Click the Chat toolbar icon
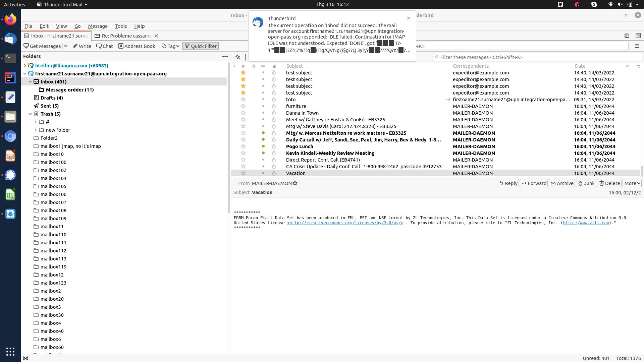Screen dimensions: 644x362 pyautogui.click(x=105, y=46)
